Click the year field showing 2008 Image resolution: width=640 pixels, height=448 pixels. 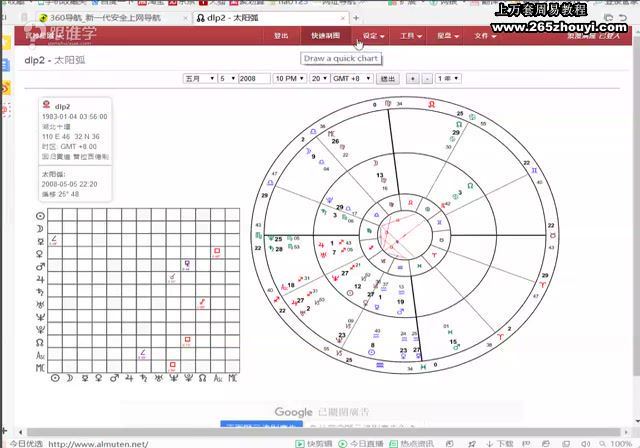(254, 78)
